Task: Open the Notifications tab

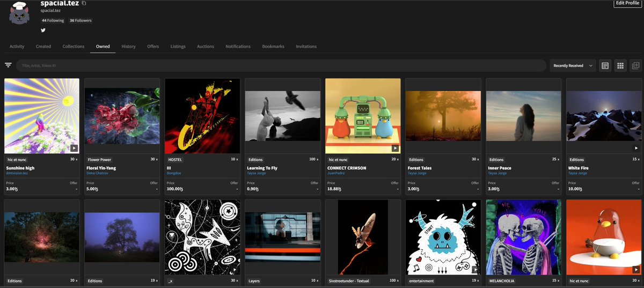Action: click(238, 47)
